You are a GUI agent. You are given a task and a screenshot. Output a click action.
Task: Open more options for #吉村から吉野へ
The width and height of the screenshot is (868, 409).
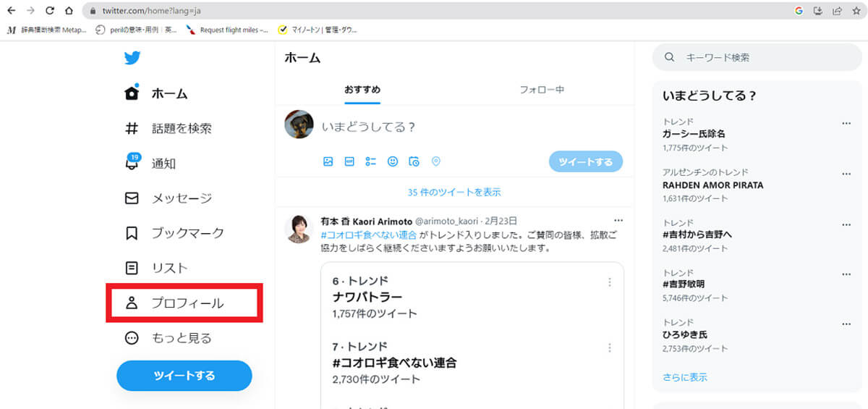coord(846,224)
